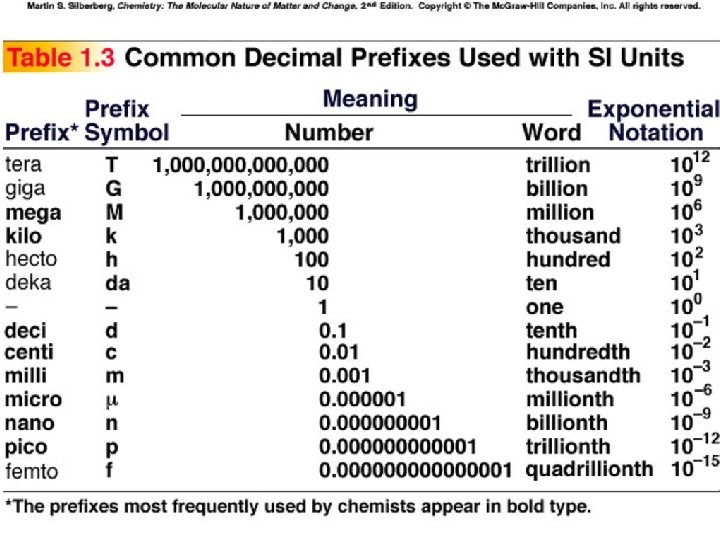Click the word 'quadrillionth'
The height and width of the screenshot is (540, 720).
pyautogui.click(x=589, y=469)
